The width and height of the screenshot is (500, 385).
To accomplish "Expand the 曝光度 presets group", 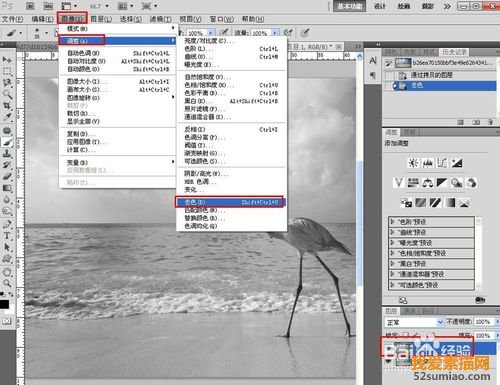I will [392, 243].
